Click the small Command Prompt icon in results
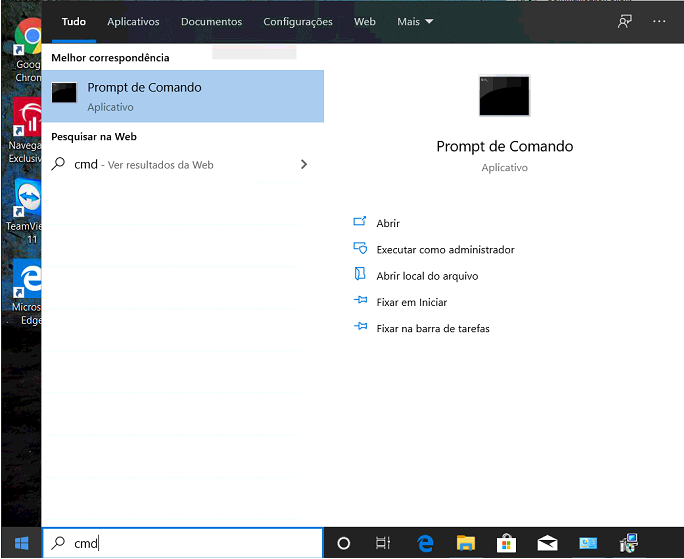 tap(64, 93)
